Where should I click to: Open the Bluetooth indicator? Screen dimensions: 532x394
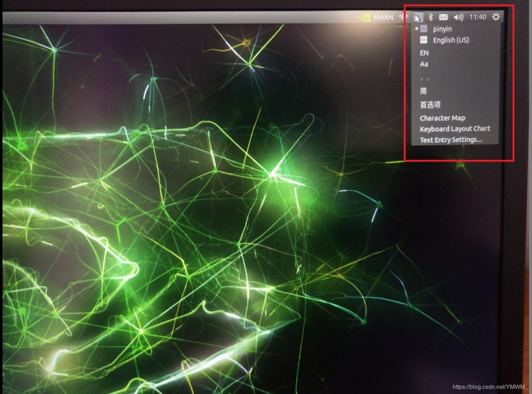point(431,17)
